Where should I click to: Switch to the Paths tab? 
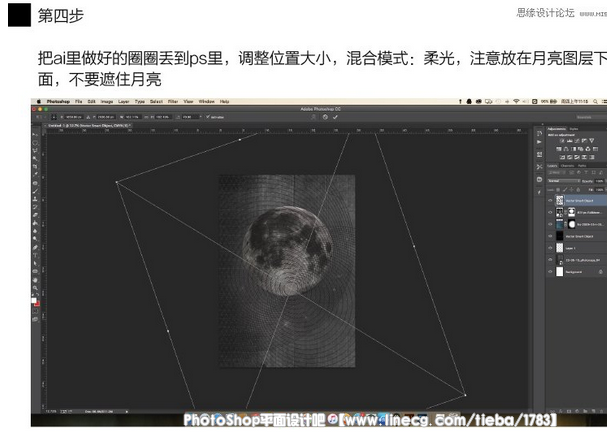582,166
